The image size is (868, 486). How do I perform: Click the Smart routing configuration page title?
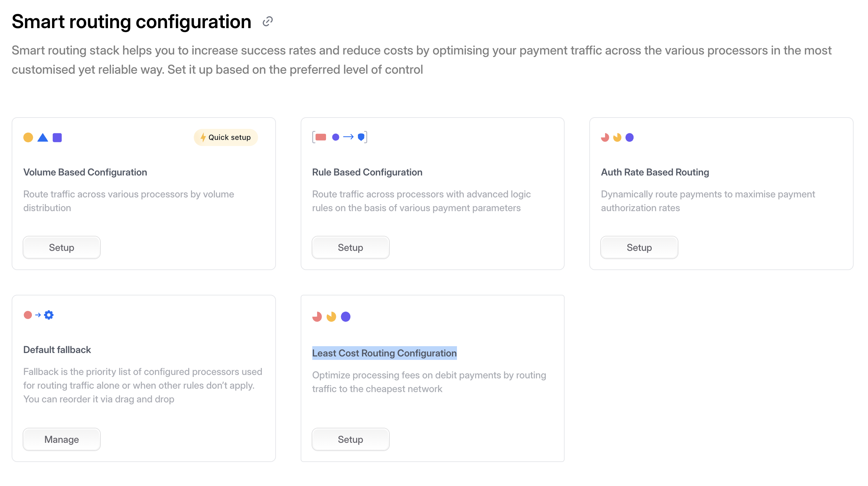pos(132,22)
